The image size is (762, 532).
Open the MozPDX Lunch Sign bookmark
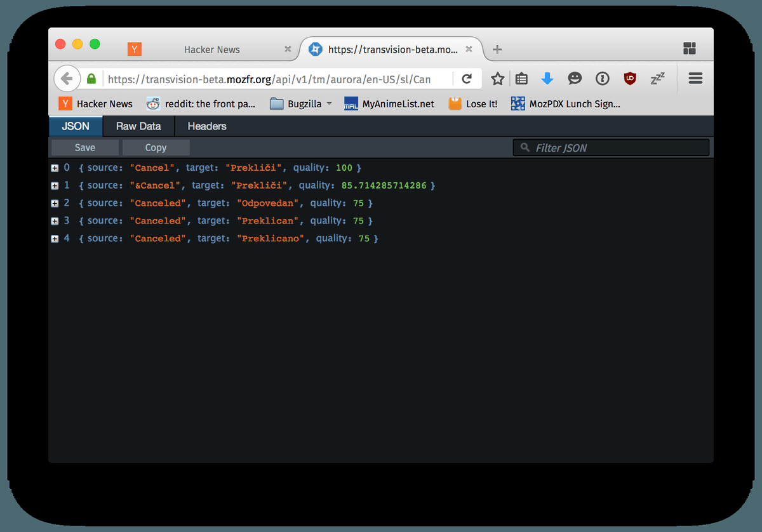tap(566, 103)
